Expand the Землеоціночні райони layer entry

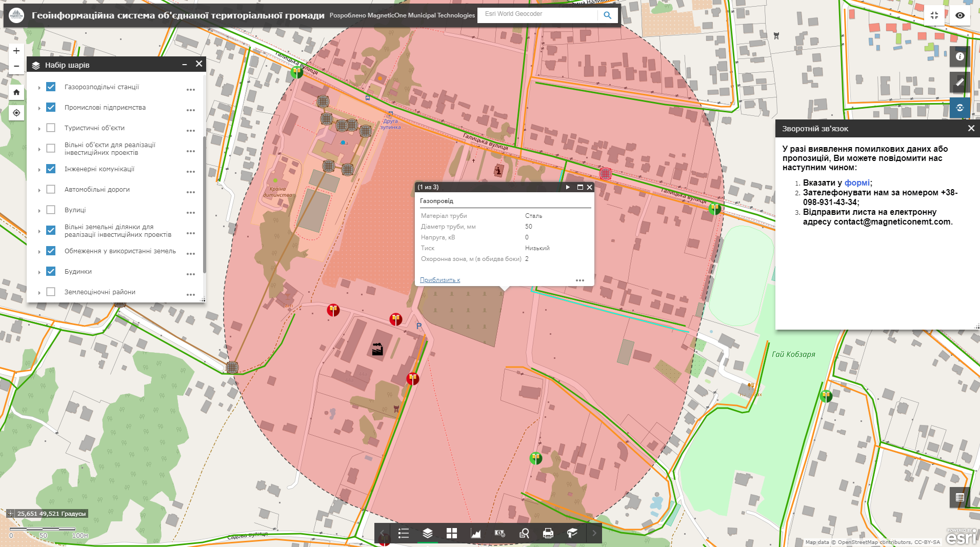point(40,292)
